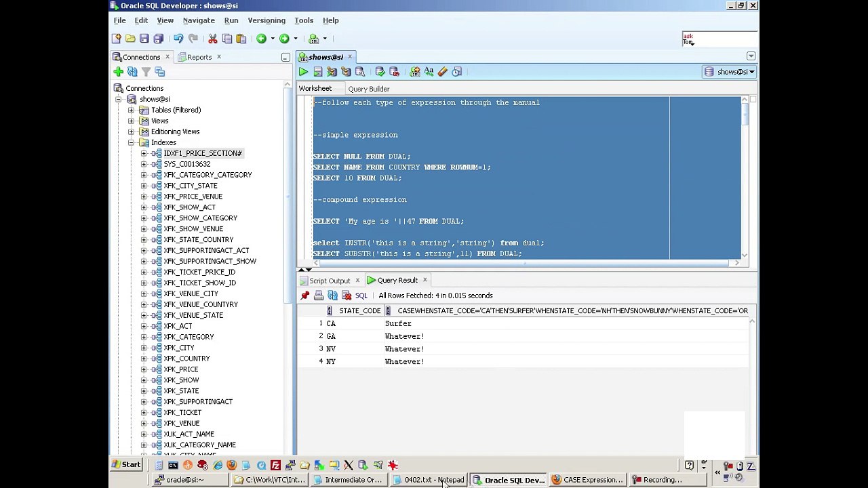Expand the Views node
This screenshot has height=488, width=868.
131,121
